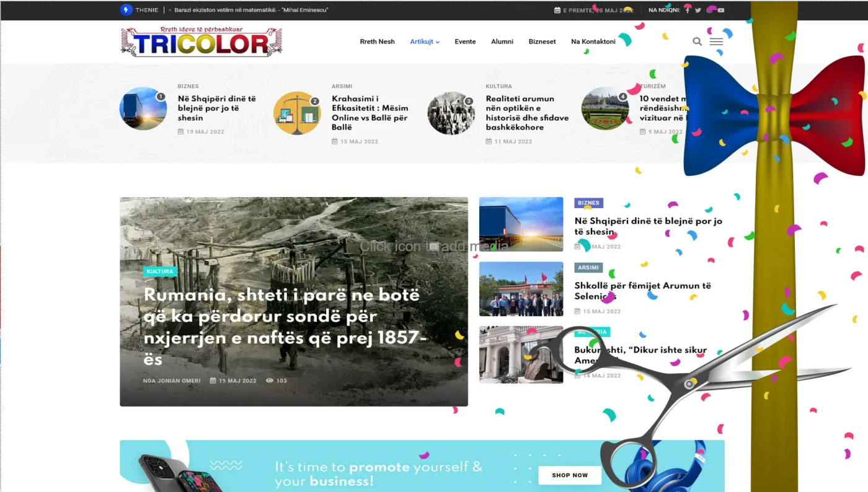The image size is (868, 492).
Task: Click the calendar icon beside the header date
Action: 557,10
